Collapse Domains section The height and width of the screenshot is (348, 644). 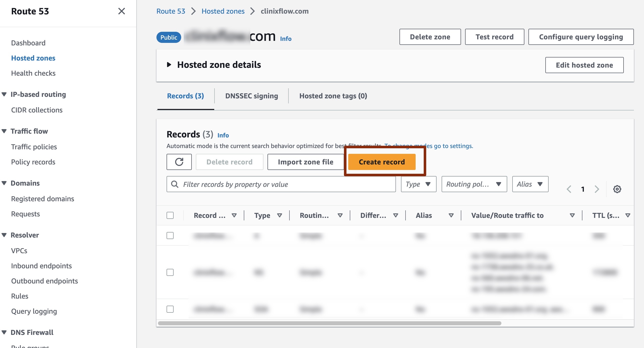[x=4, y=183]
